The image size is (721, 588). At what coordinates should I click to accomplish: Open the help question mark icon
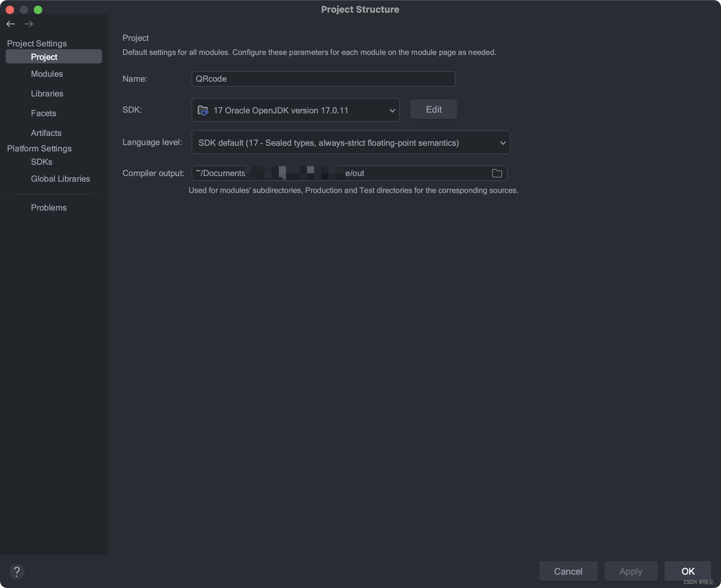[17, 571]
